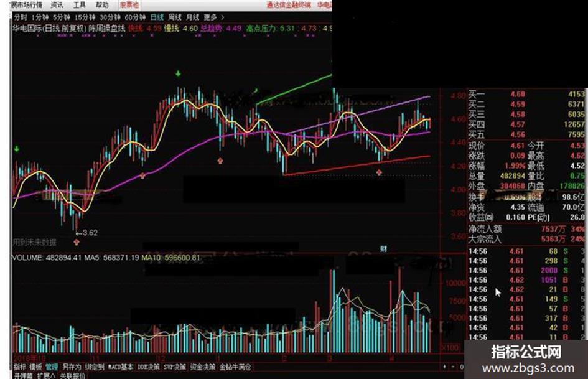Switch chart to 5分钟 period

point(62,17)
